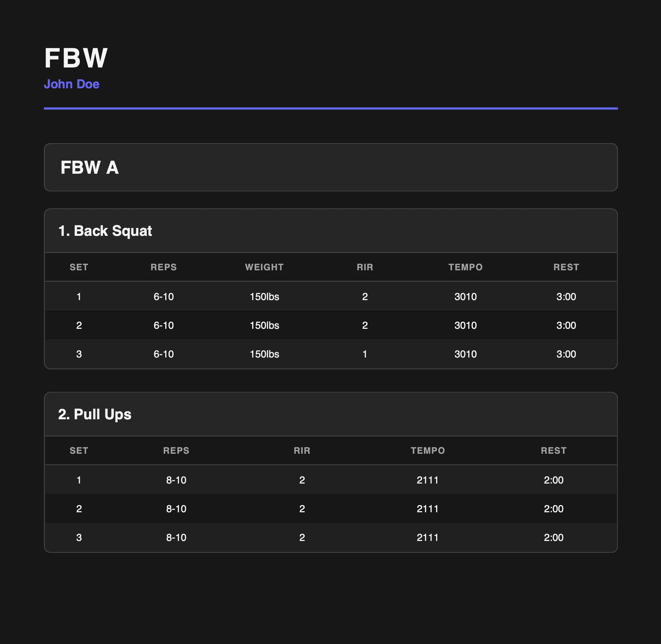Click RIR column header in Back Squat table
Image resolution: width=661 pixels, height=644 pixels.
(x=365, y=267)
